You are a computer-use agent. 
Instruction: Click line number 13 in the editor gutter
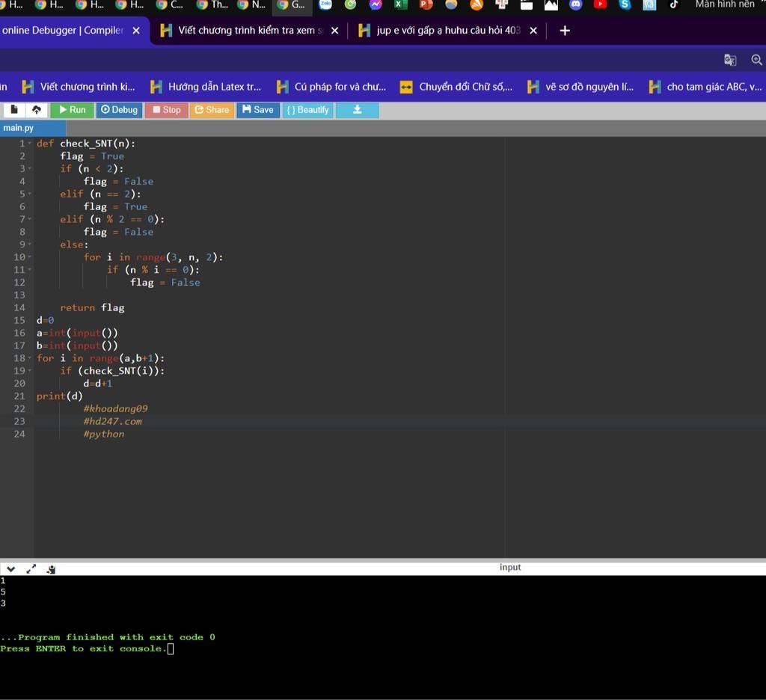click(19, 295)
